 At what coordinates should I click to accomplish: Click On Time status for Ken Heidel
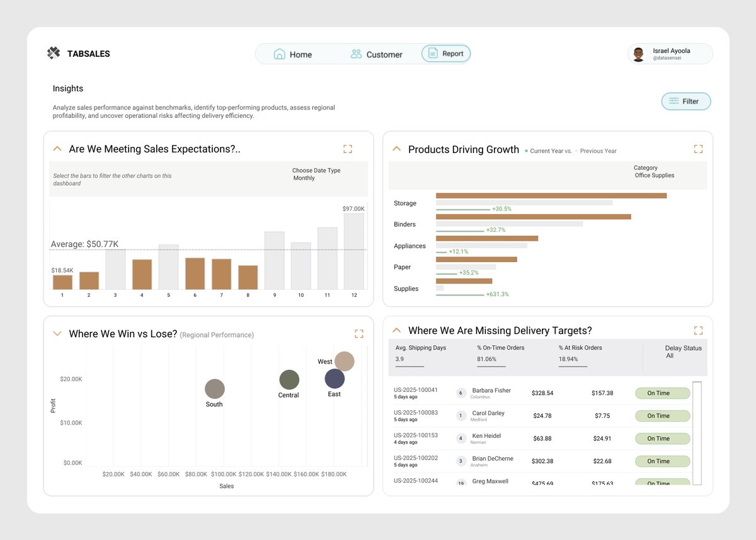pos(663,439)
